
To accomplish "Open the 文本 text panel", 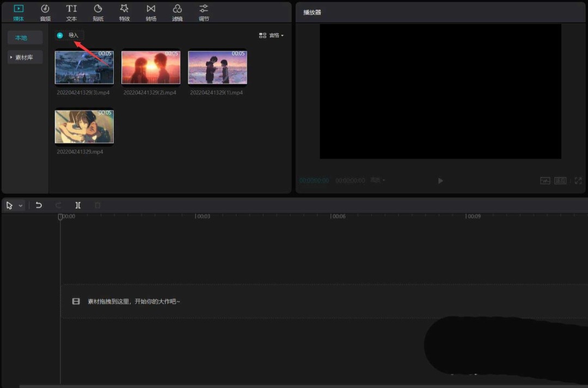I will 71,11.
